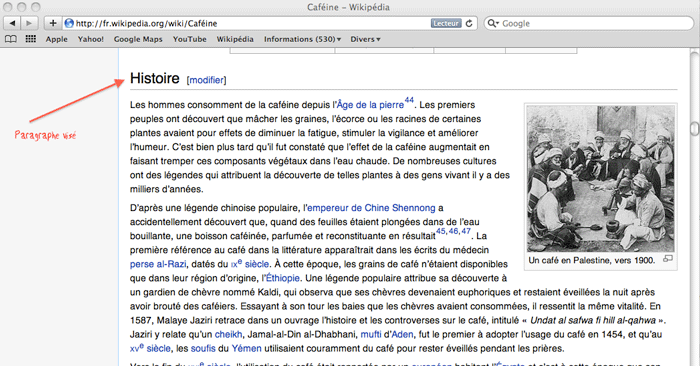Go back with the Safari back arrow

tap(12, 23)
